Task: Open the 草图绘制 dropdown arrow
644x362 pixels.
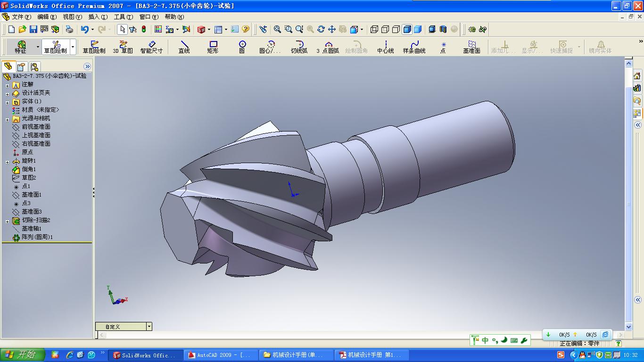Action: pyautogui.click(x=73, y=47)
